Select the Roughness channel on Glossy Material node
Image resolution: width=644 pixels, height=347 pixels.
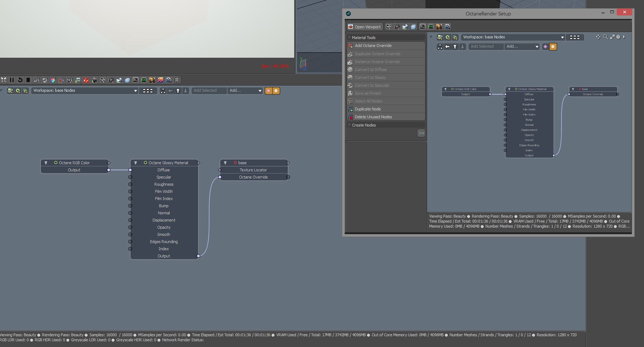[164, 184]
